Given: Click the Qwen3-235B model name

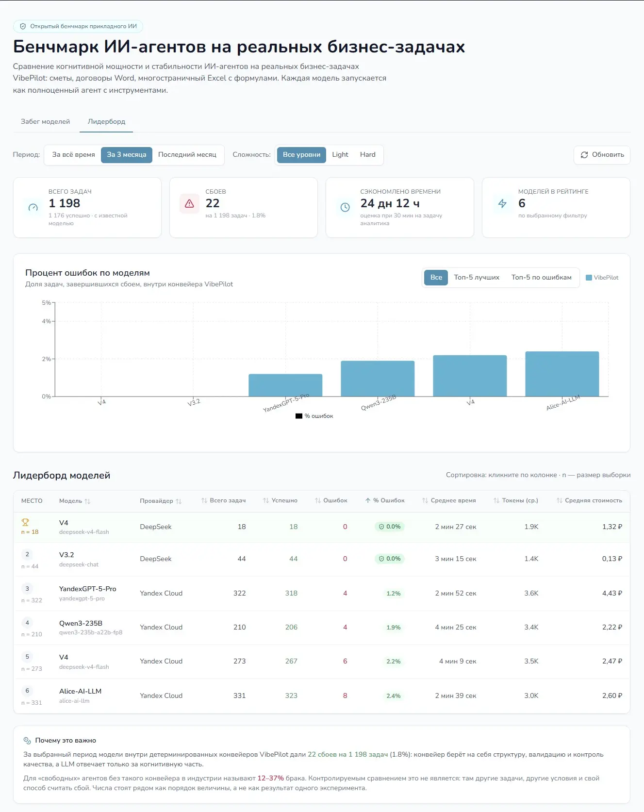Looking at the screenshot, I should coord(81,623).
